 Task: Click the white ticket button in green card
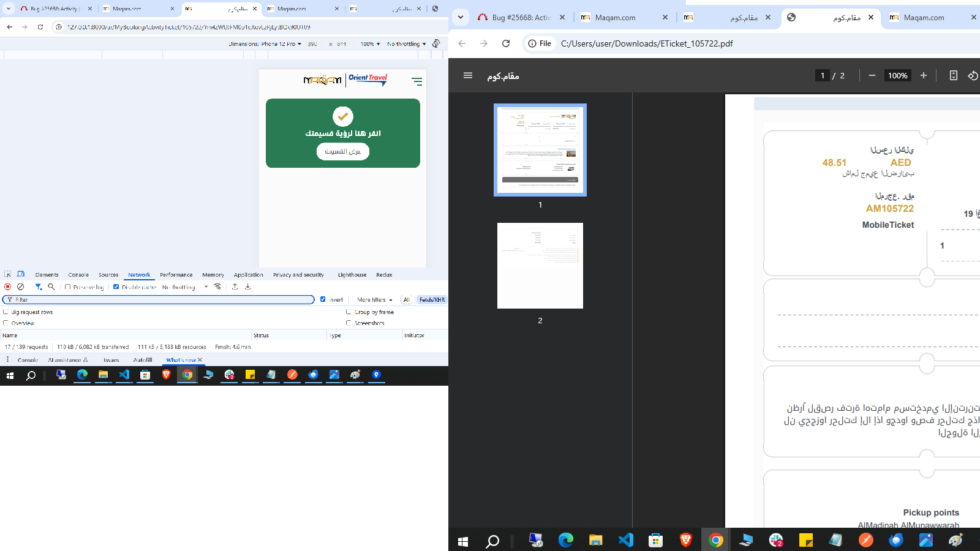342,151
